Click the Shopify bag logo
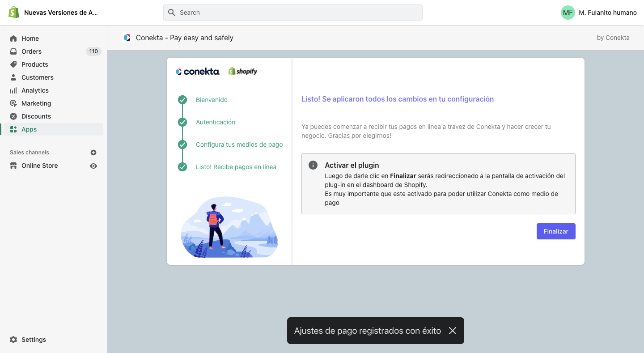This screenshot has width=644, height=353. point(14,12)
